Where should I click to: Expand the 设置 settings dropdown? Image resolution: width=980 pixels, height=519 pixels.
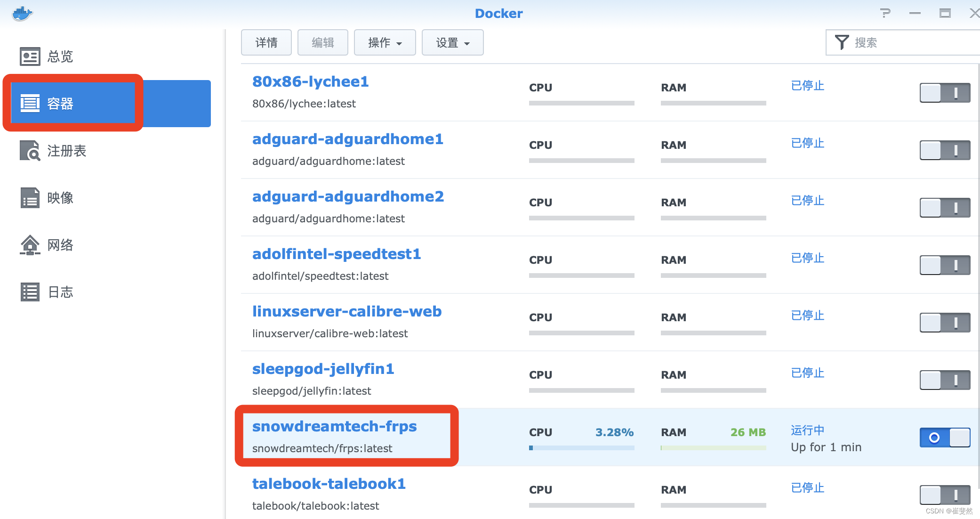click(453, 42)
